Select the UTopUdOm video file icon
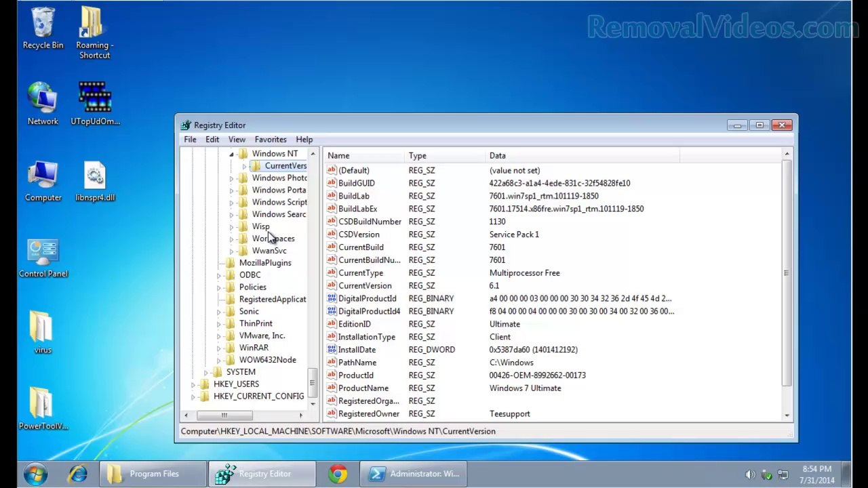 click(x=95, y=104)
